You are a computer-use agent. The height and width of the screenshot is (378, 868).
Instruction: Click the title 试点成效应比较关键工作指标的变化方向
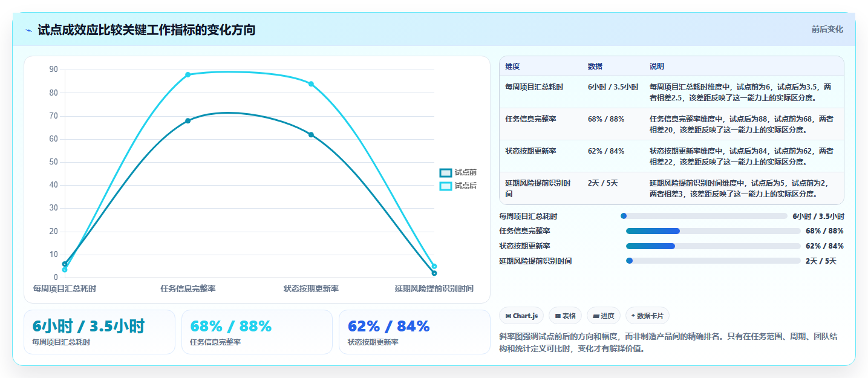click(x=146, y=30)
